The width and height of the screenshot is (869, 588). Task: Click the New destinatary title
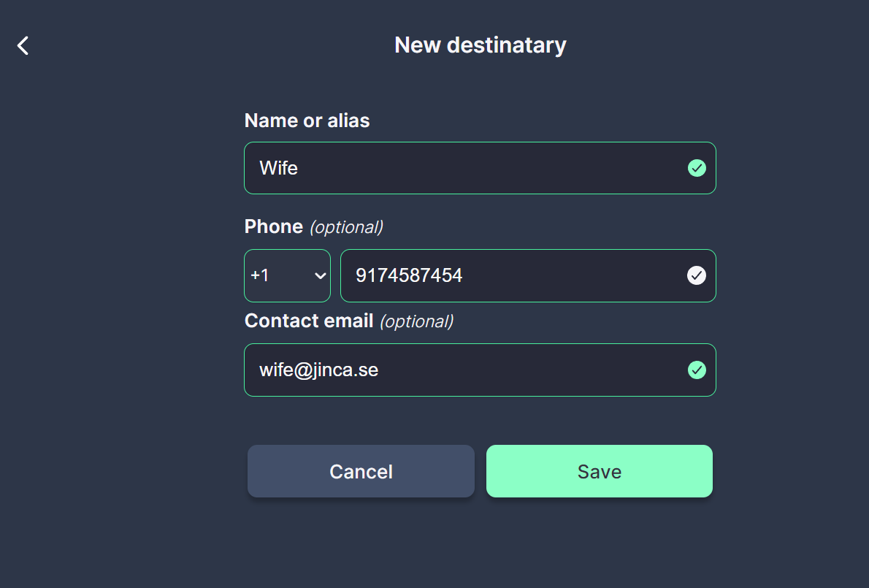coord(480,45)
